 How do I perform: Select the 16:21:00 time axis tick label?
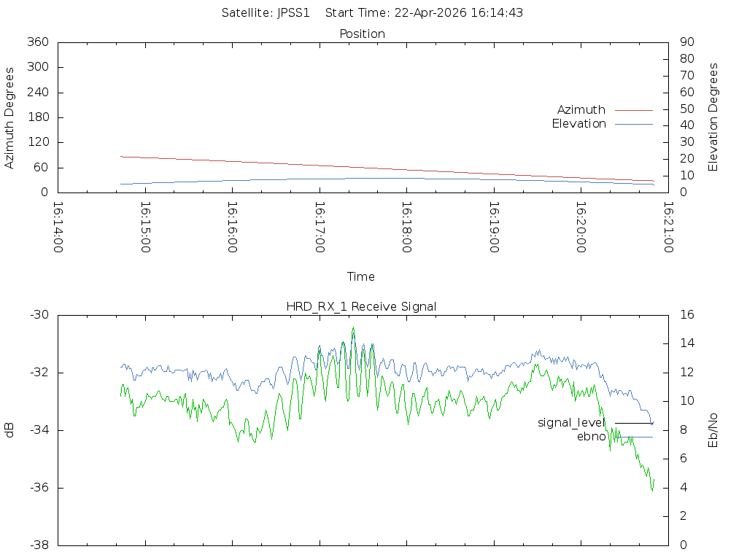point(667,227)
